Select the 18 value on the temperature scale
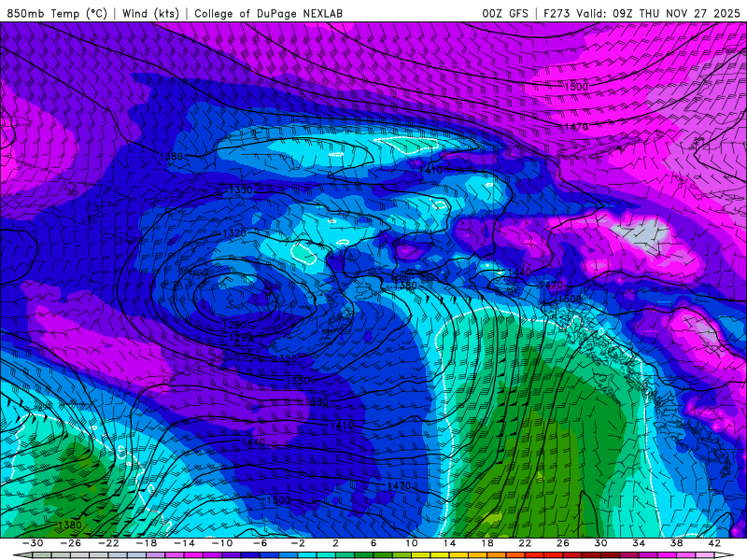Screen dimensions: 747x560 (x=487, y=543)
